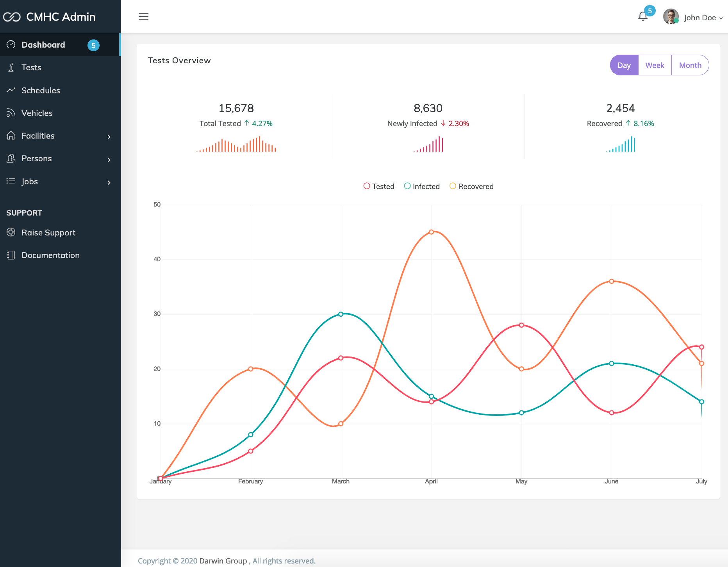The image size is (728, 567).
Task: Toggle the Infected series in legend
Action: (x=422, y=186)
